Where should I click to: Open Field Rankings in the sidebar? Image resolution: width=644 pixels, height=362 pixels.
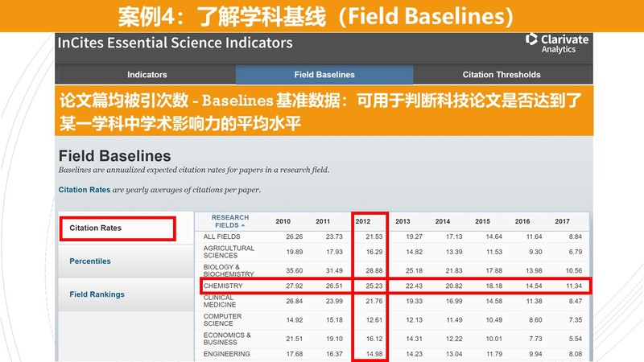coord(97,294)
